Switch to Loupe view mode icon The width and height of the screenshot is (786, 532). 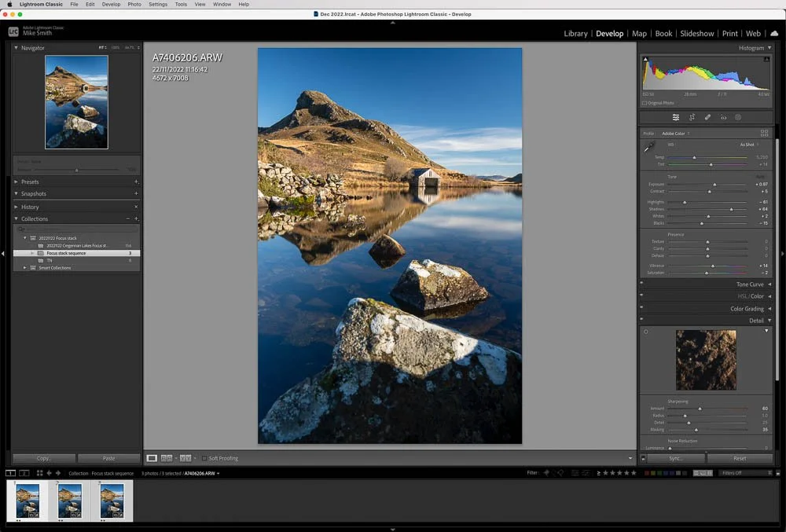click(x=152, y=458)
